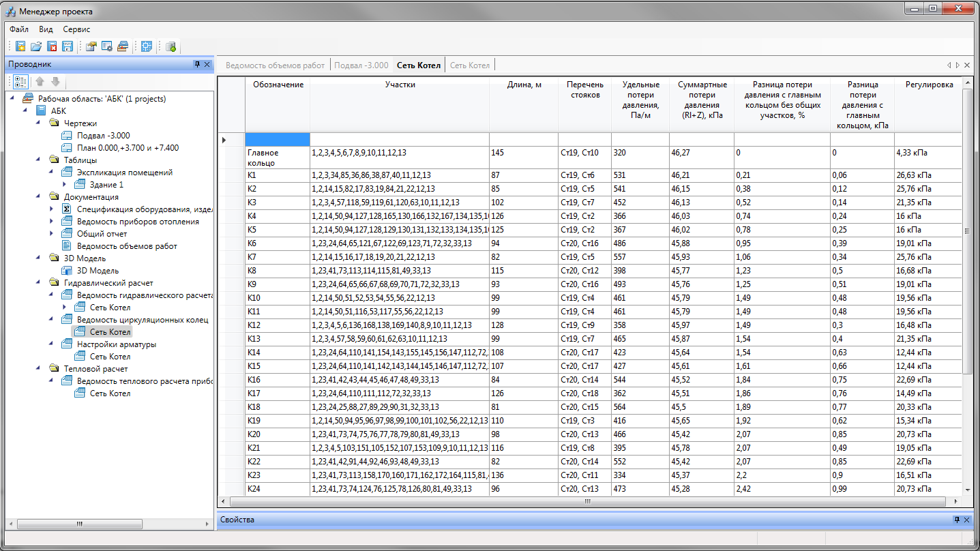Create a new project via toolbar icon
Image resolution: width=980 pixels, height=551 pixels.
(x=21, y=46)
